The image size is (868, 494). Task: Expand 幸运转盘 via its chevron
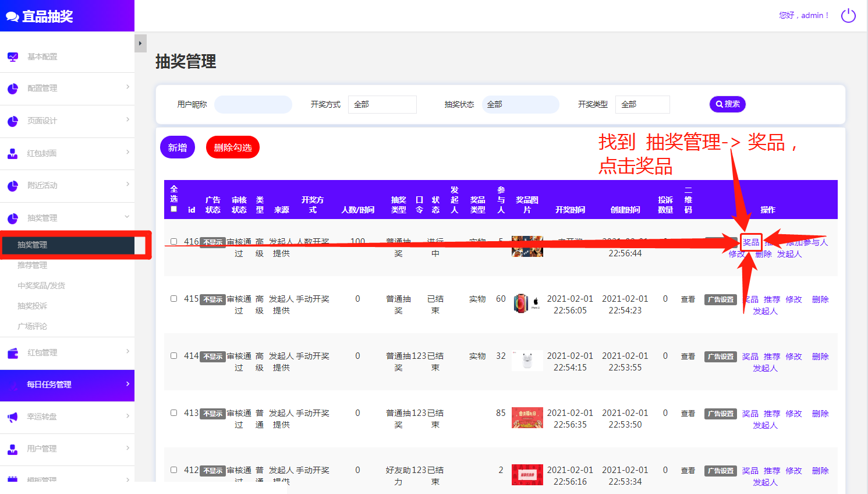point(128,415)
